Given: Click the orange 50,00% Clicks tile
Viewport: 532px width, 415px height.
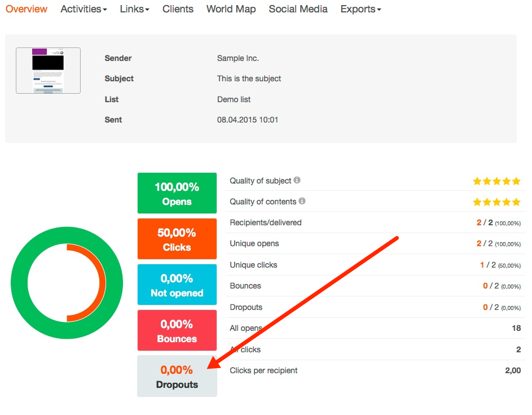Looking at the screenshot, I should 177,239.
